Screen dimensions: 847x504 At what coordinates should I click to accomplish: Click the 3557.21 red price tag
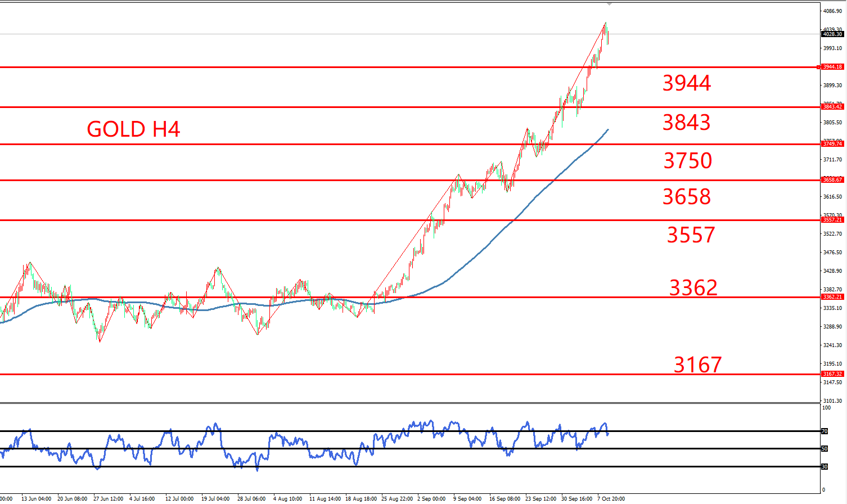click(x=832, y=220)
